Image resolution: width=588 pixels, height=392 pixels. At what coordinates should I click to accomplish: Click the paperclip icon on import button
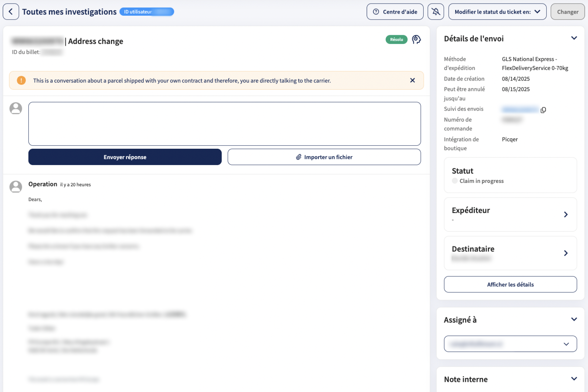pos(299,157)
